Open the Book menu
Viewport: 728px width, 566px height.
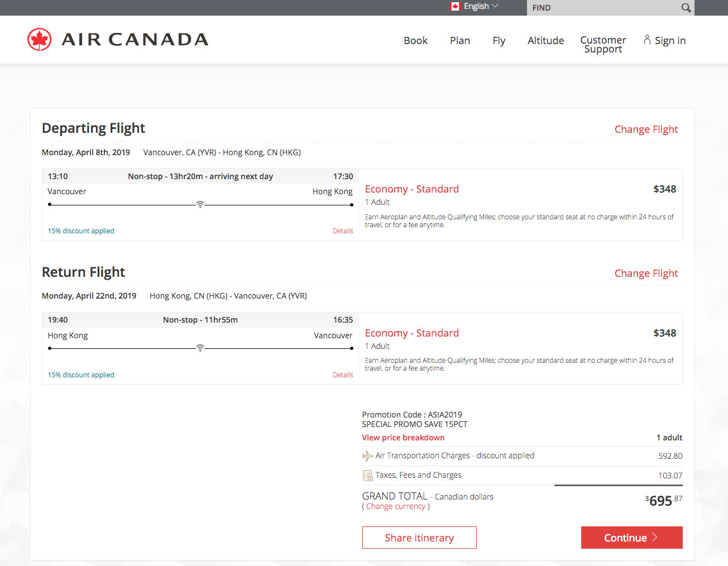coord(415,40)
